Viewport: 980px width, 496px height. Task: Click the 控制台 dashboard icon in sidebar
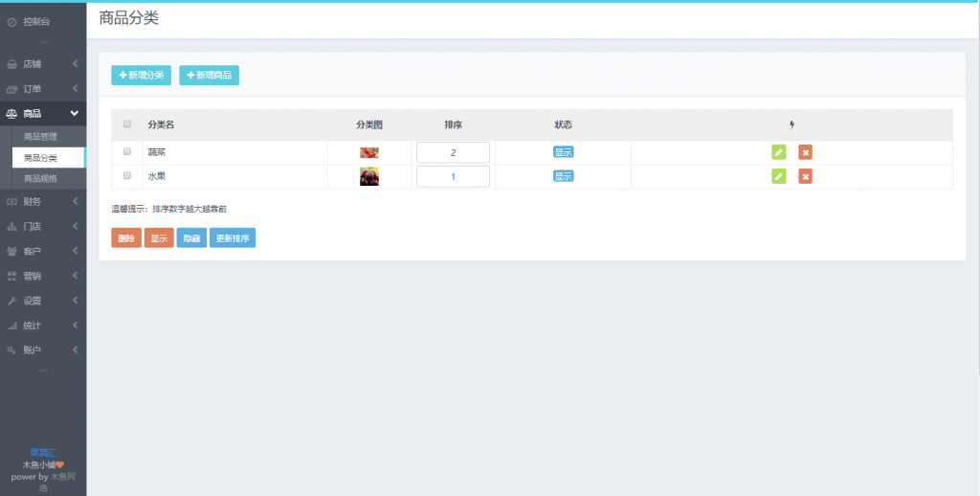pyautogui.click(x=11, y=21)
